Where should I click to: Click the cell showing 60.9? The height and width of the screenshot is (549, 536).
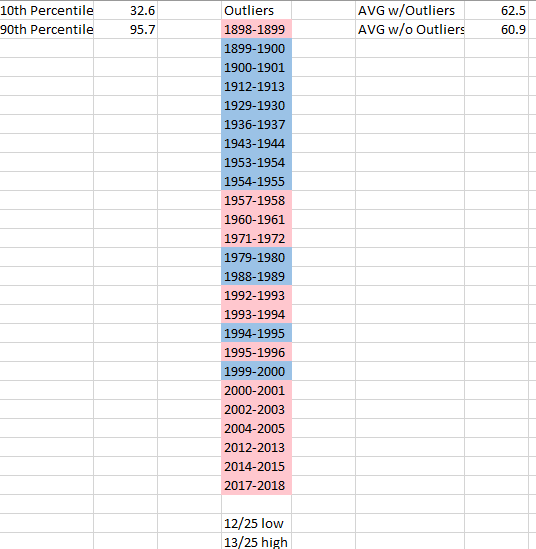click(x=496, y=29)
